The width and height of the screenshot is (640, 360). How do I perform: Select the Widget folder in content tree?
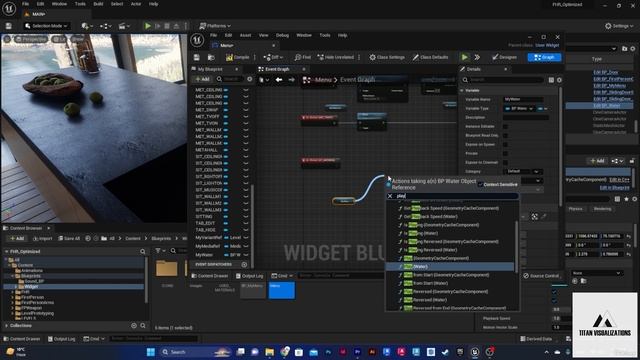31,287
